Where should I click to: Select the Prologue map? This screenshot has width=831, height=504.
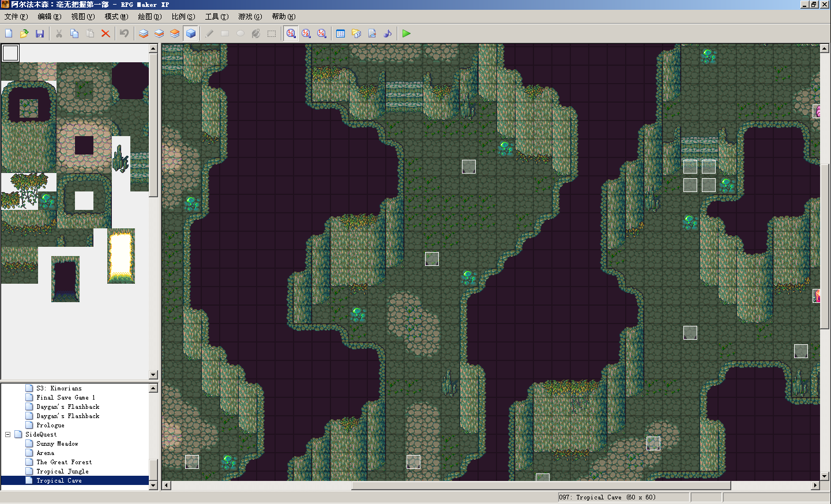pos(50,425)
